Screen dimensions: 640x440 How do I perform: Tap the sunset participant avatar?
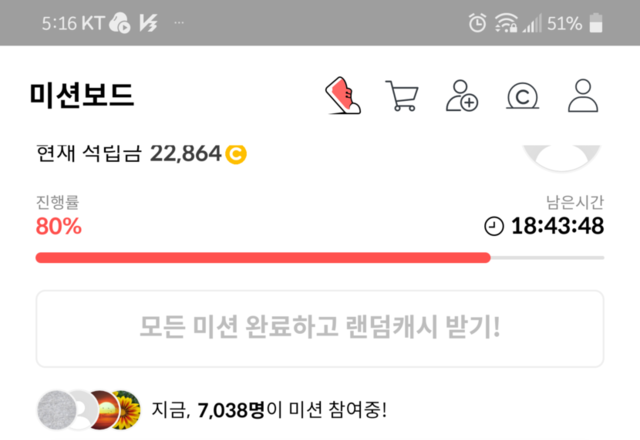coord(105,410)
